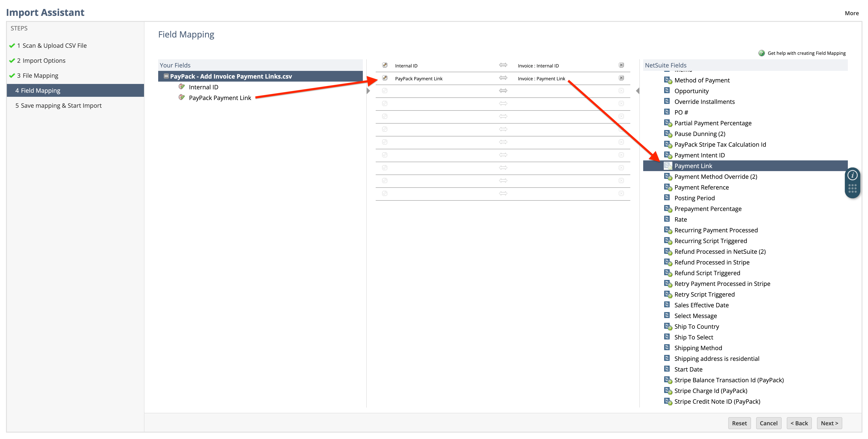The width and height of the screenshot is (868, 439).
Task: Click the pencil icon on the first empty mapping row
Action: [384, 91]
